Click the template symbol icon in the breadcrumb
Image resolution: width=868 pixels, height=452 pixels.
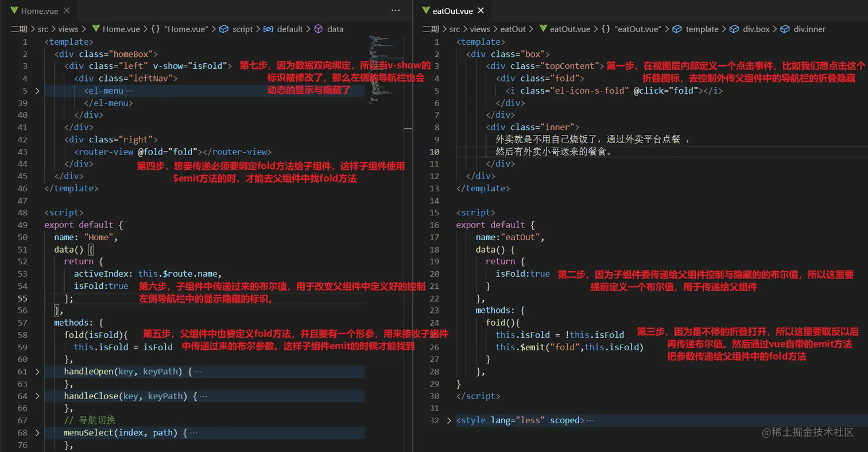click(677, 29)
